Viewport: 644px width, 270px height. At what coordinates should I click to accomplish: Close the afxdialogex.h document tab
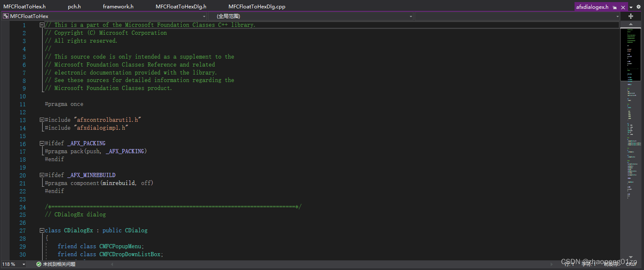[623, 7]
